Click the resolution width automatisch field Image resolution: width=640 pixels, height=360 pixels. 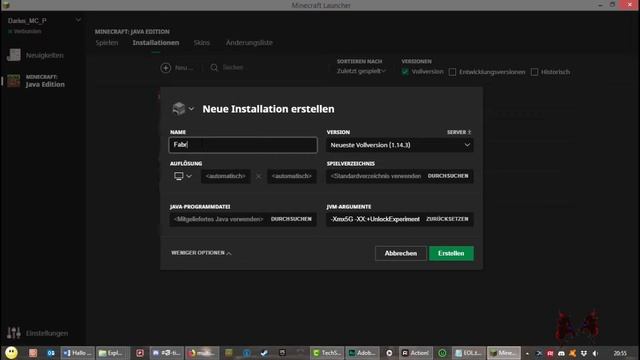pos(226,176)
